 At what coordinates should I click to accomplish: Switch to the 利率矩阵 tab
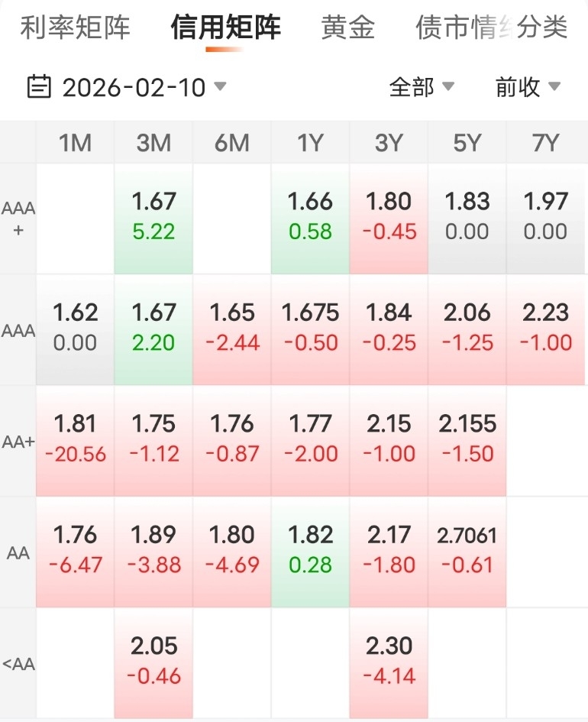(75, 28)
